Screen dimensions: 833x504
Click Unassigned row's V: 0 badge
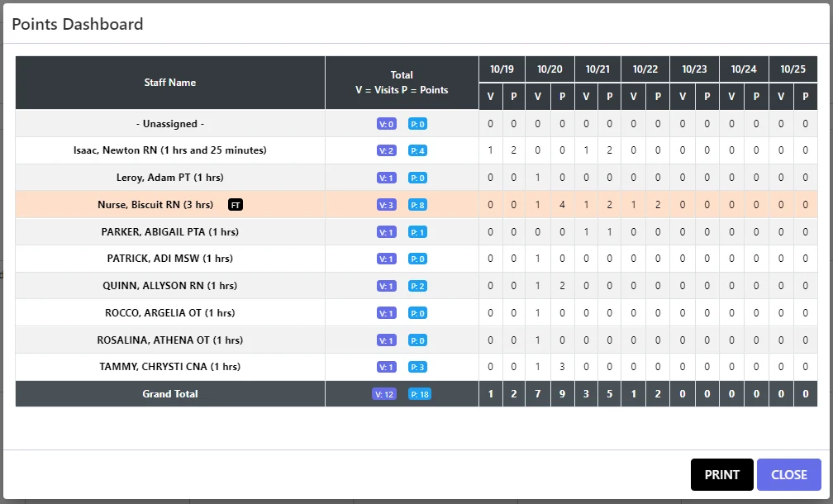click(x=386, y=124)
